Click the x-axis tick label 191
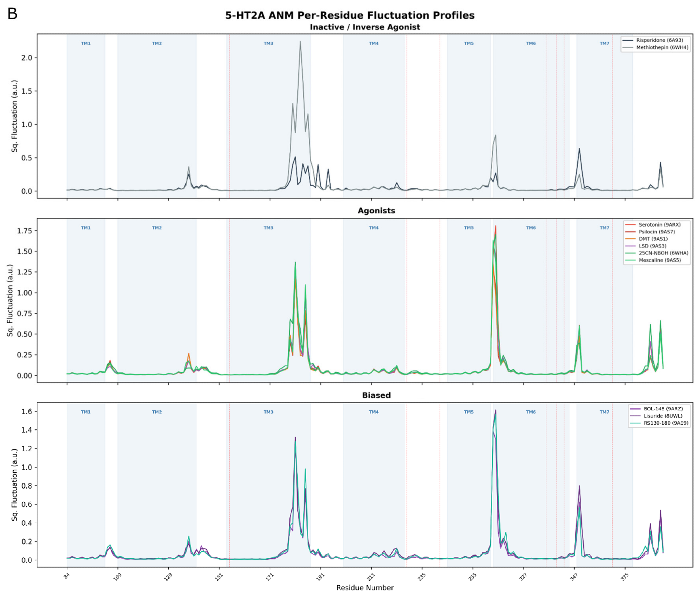Viewport: 700px width, 596px height. [320, 576]
